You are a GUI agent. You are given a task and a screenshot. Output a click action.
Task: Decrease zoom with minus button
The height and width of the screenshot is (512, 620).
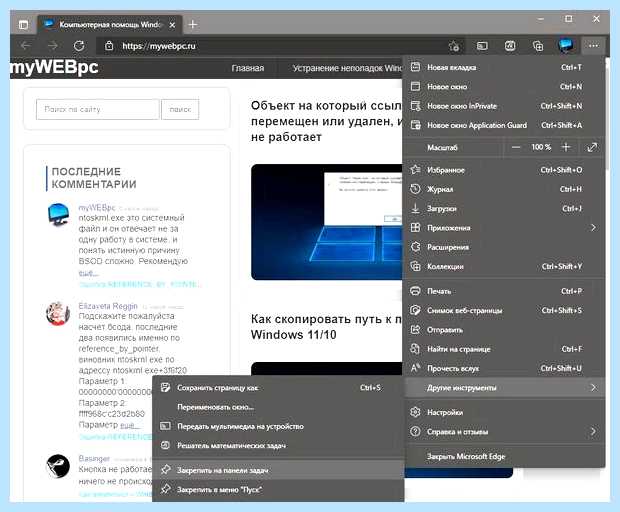point(516,147)
